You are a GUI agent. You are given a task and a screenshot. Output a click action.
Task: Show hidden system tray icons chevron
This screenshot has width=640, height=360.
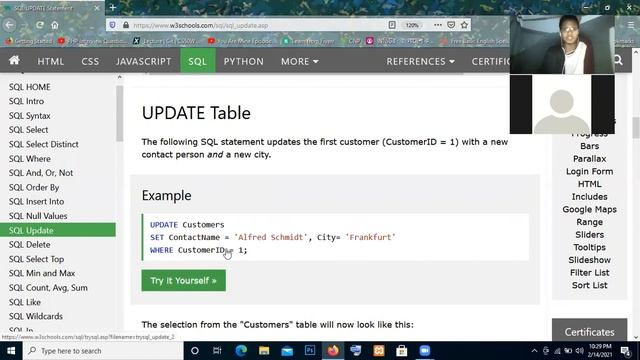tap(534, 351)
